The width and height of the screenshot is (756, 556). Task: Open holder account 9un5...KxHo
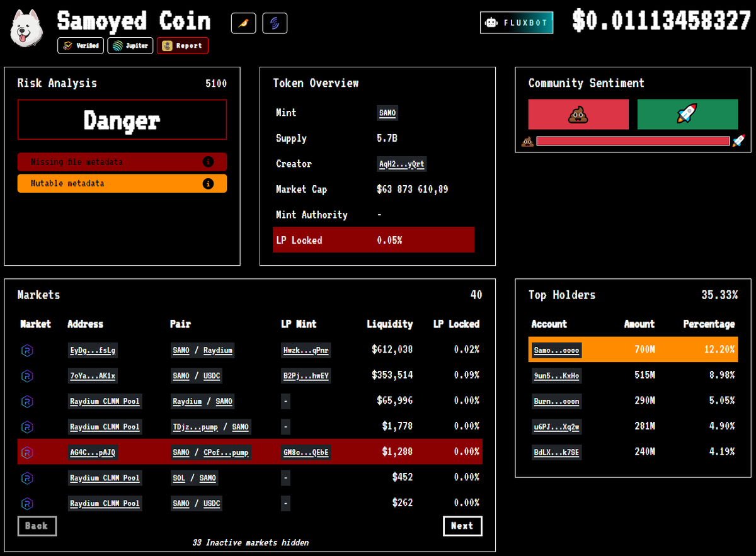click(x=556, y=376)
